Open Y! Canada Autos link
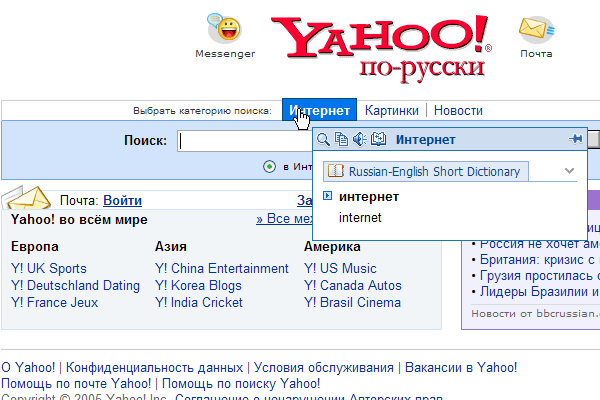Image resolution: width=600 pixels, height=400 pixels. tap(353, 286)
